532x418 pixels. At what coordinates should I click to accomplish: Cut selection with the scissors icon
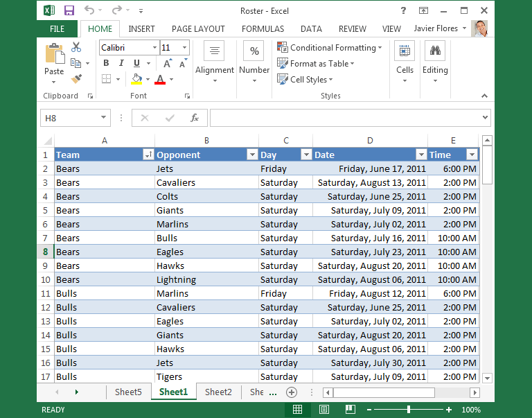pos(76,47)
